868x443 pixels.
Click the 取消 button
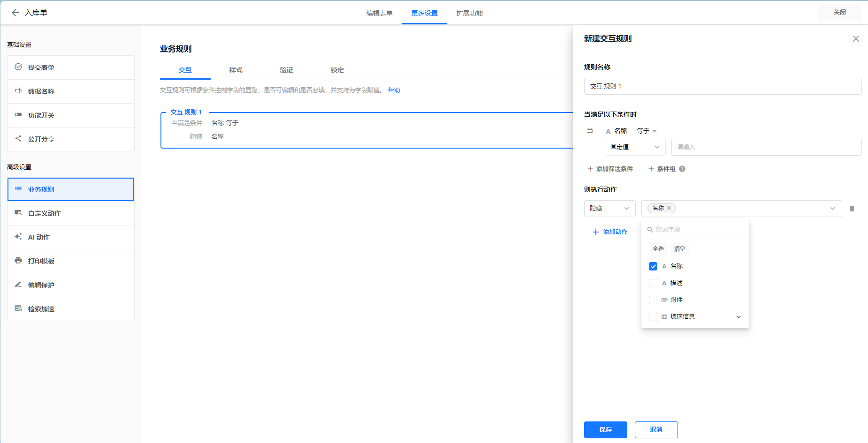coord(656,430)
